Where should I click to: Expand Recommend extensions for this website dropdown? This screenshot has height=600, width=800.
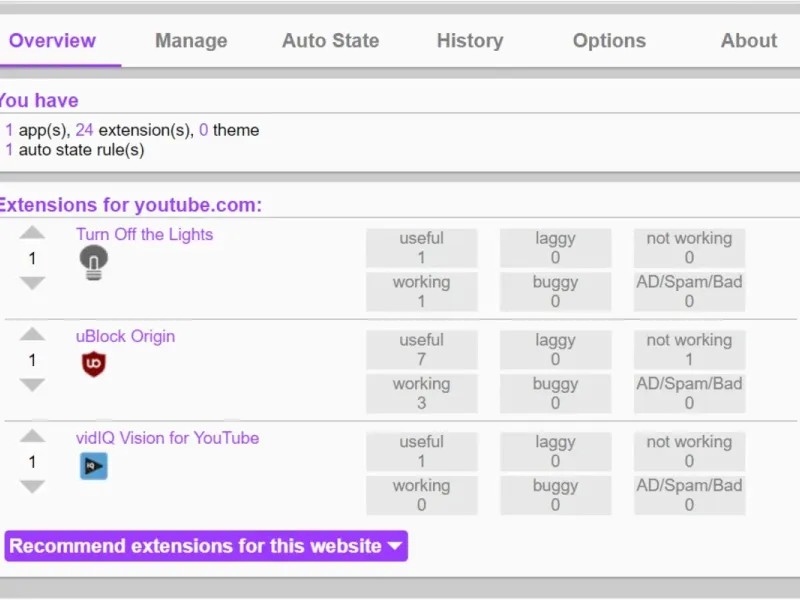pyautogui.click(x=206, y=546)
